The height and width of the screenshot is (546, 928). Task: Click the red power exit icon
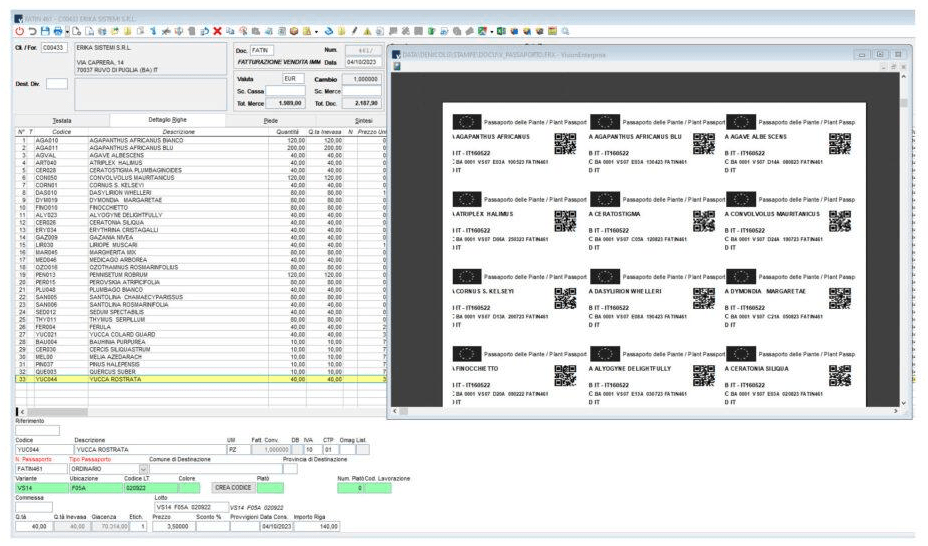tap(19, 31)
